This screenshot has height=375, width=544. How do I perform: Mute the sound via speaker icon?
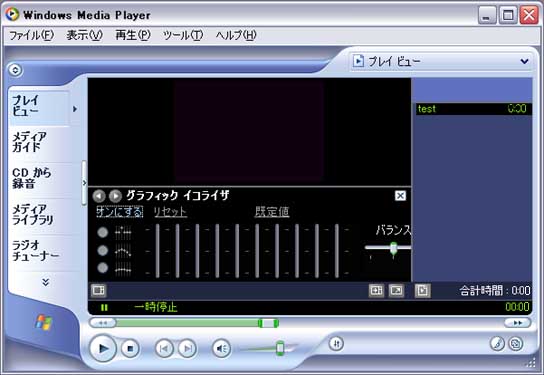pyautogui.click(x=221, y=348)
